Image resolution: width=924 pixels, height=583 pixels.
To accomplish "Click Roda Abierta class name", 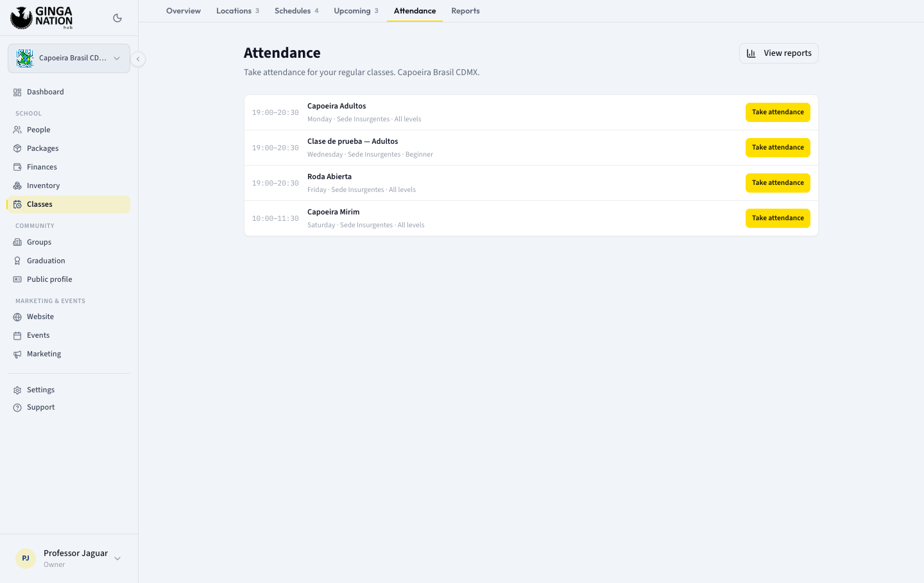I will 329,177.
